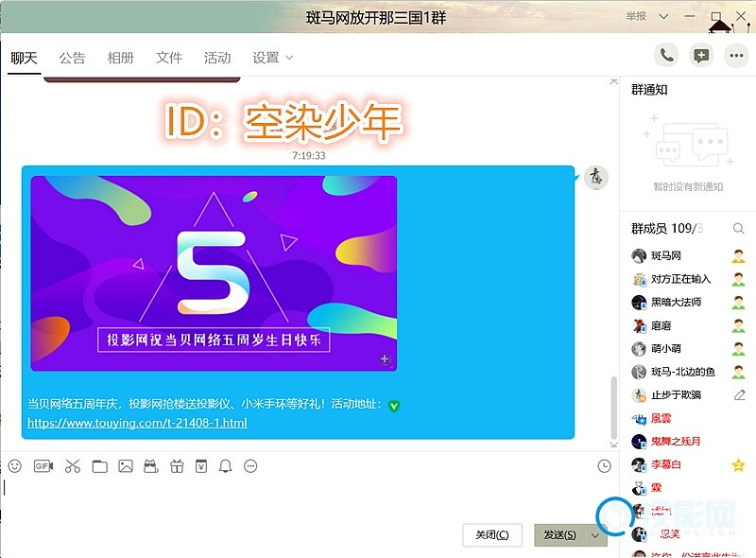This screenshot has width=756, height=558.
Task: Search group members magnifier icon
Action: [x=738, y=228]
